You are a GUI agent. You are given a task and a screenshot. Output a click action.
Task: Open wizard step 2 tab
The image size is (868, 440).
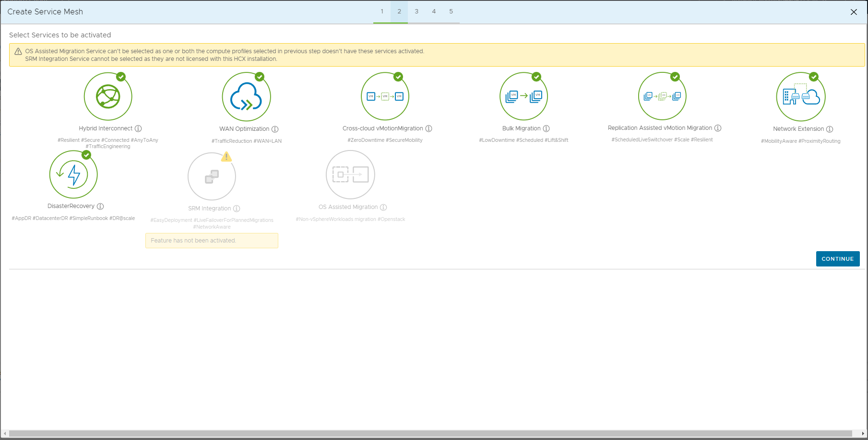(399, 12)
